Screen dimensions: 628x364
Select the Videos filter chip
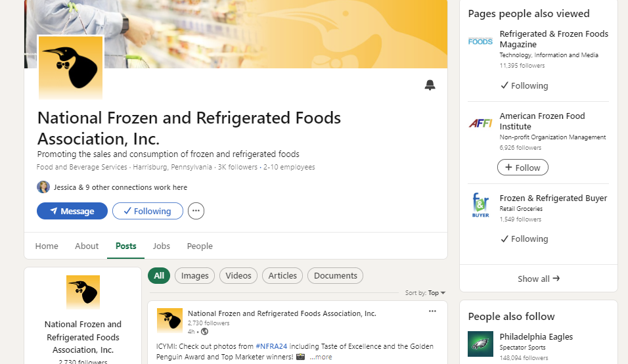[x=238, y=276]
